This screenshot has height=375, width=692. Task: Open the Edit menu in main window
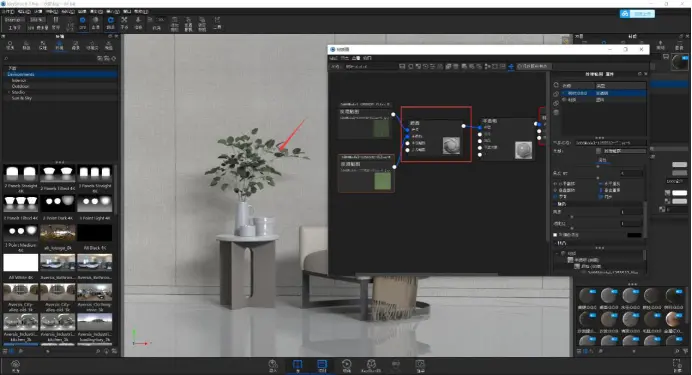[23, 11]
